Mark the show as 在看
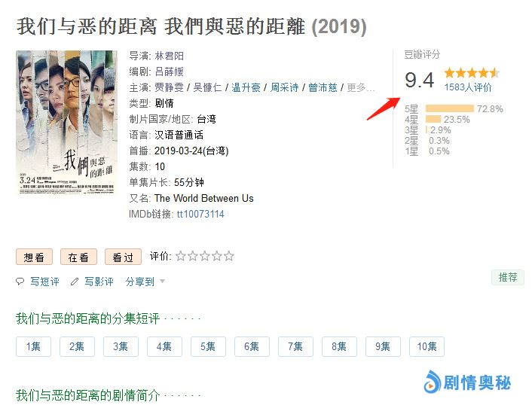Screen dimensions: 532x405 click(x=78, y=257)
